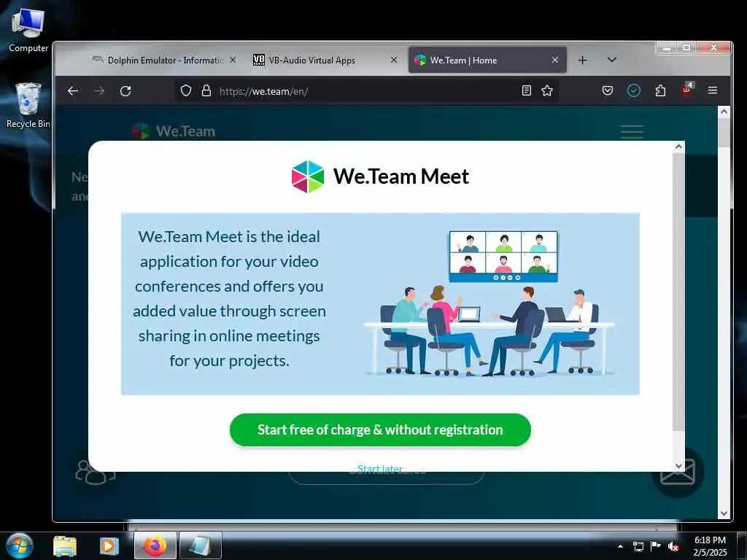Click the We.Team Meet logo
The image size is (747, 560).
click(x=380, y=176)
